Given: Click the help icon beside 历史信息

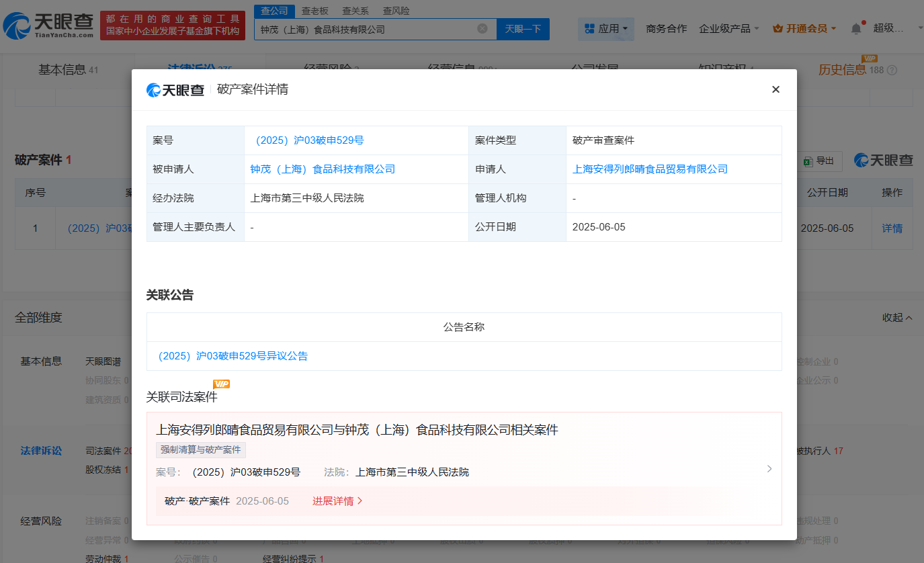Looking at the screenshot, I should tap(892, 70).
